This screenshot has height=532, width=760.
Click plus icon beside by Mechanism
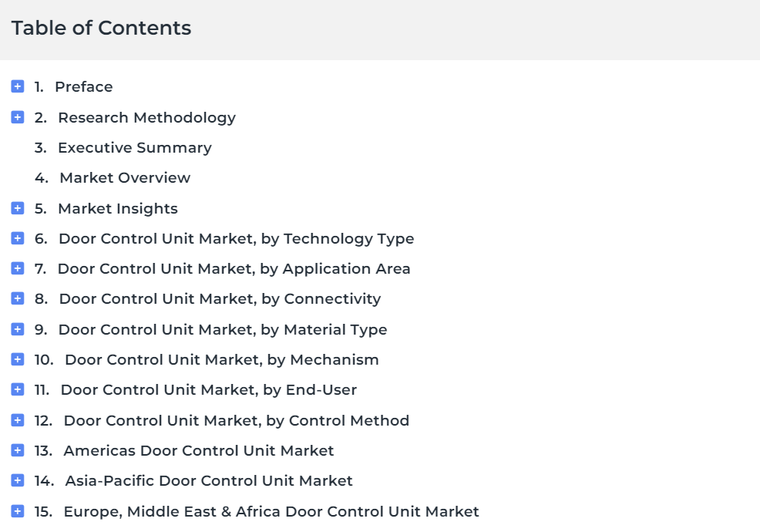[x=18, y=359]
